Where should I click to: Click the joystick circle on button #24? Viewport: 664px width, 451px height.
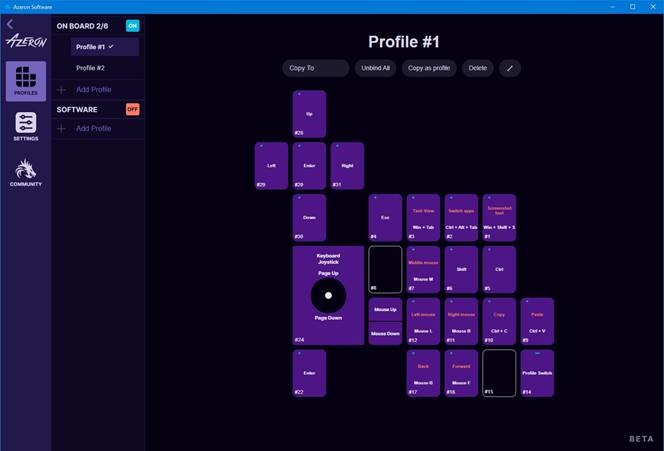click(x=328, y=295)
